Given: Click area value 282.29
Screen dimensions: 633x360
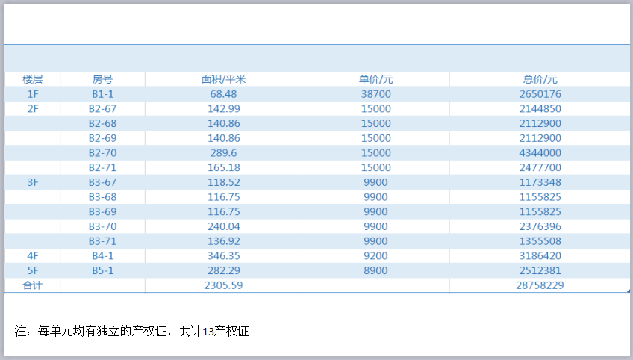Looking at the screenshot, I should (x=224, y=270).
